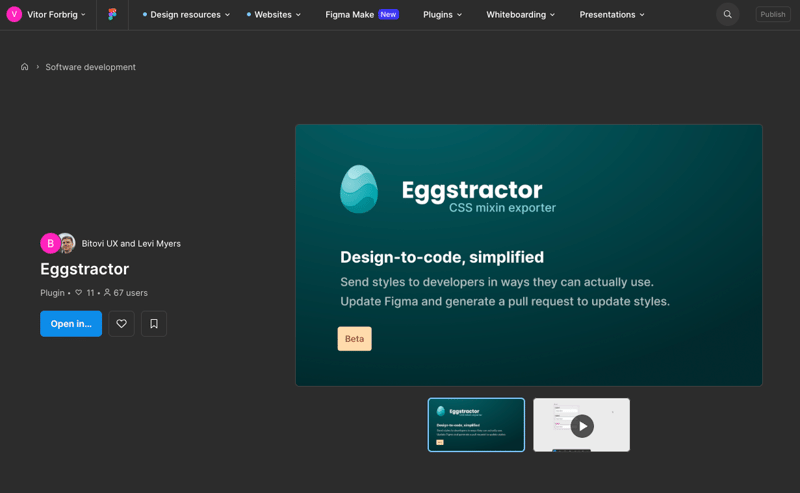Open Software development breadcrumb link
Screen dimensions: 800x493
coord(90,67)
